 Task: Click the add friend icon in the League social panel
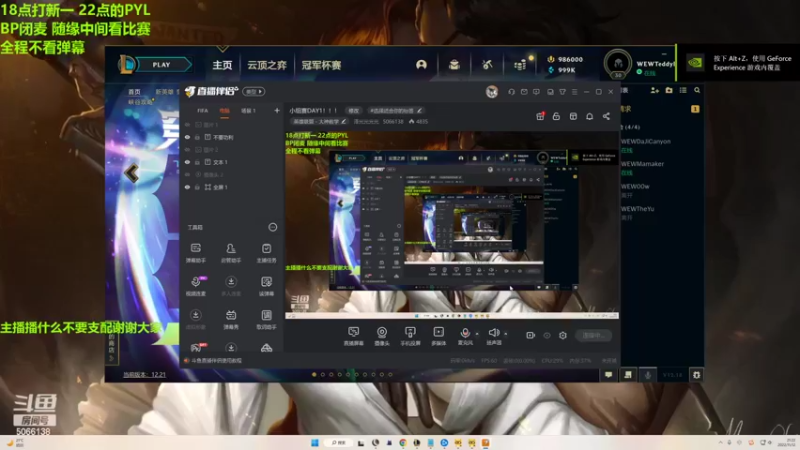[655, 90]
